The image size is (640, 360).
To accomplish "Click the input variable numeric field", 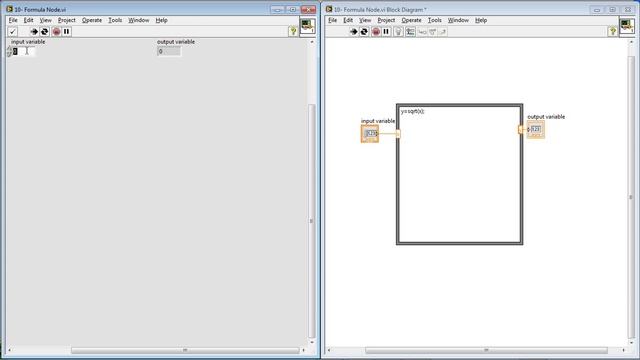I will click(x=23, y=51).
